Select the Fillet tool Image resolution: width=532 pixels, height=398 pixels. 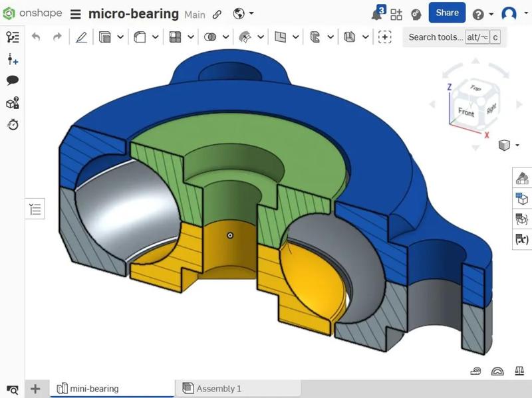pyautogui.click(x=140, y=37)
